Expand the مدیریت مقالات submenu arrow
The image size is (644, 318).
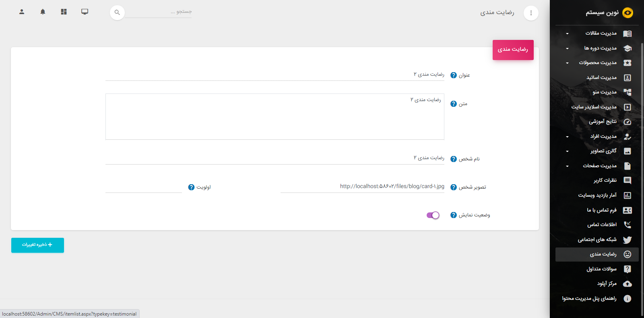567,33
